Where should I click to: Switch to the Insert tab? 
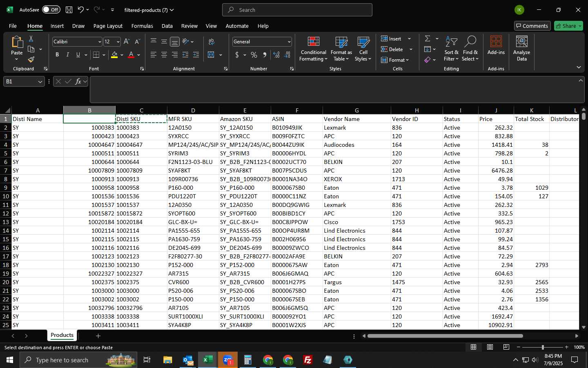(57, 26)
